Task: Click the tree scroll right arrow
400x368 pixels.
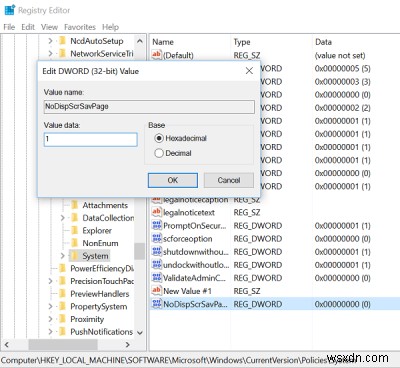Action: [127, 344]
